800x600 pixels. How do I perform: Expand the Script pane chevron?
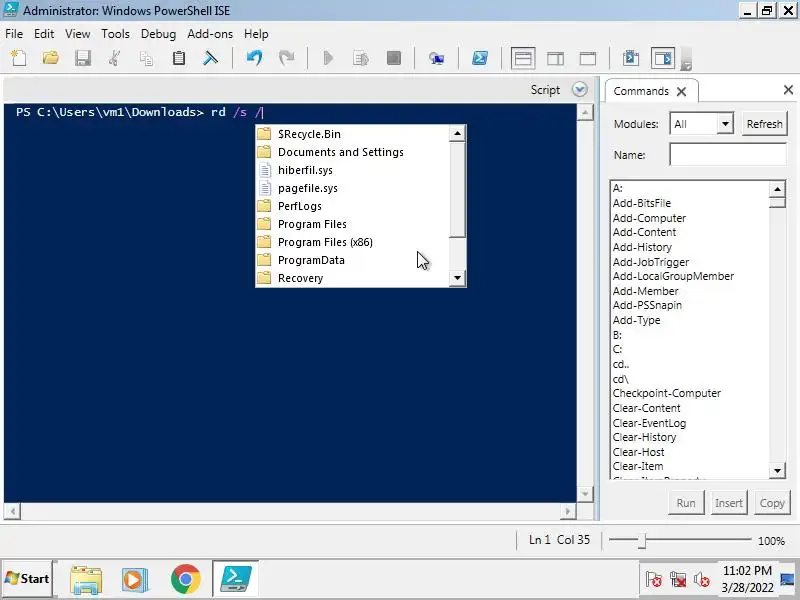pos(579,90)
